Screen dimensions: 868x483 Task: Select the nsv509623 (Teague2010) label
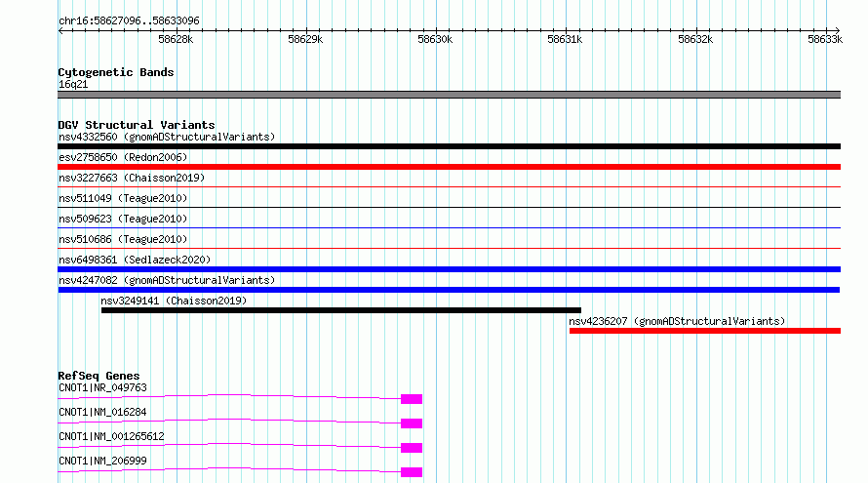(123, 219)
